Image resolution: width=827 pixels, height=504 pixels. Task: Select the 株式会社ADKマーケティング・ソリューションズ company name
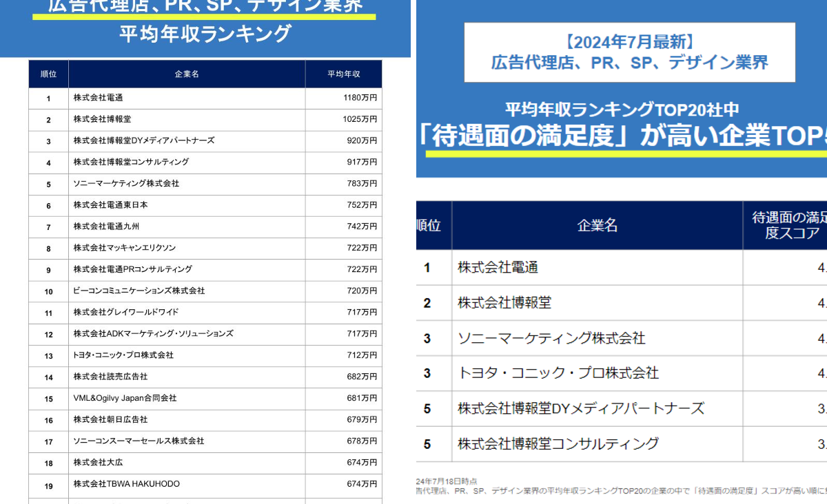[x=153, y=334]
